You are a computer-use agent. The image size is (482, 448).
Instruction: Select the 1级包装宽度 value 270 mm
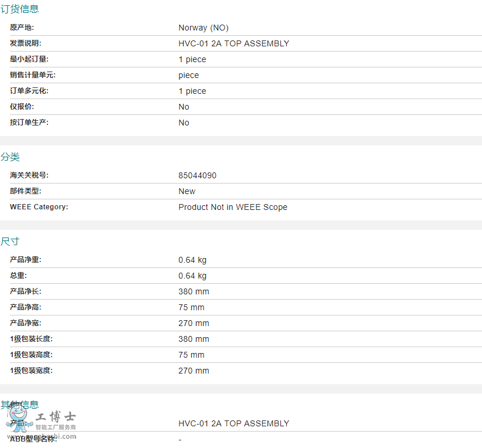(x=194, y=371)
